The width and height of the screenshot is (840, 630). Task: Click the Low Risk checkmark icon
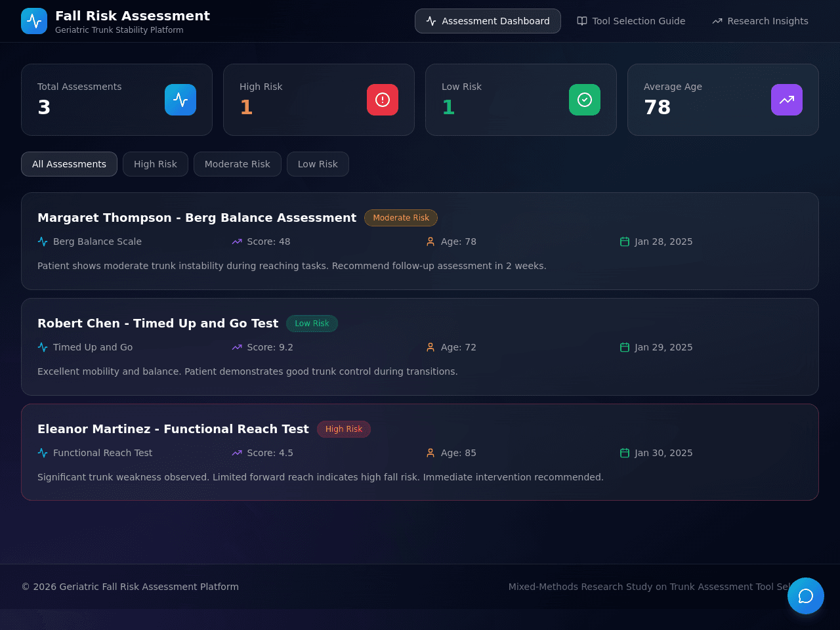coord(585,100)
